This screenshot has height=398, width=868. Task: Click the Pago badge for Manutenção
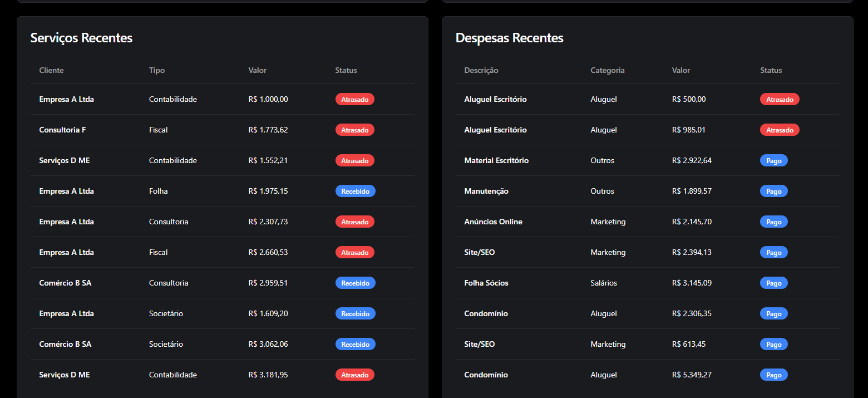click(x=773, y=191)
